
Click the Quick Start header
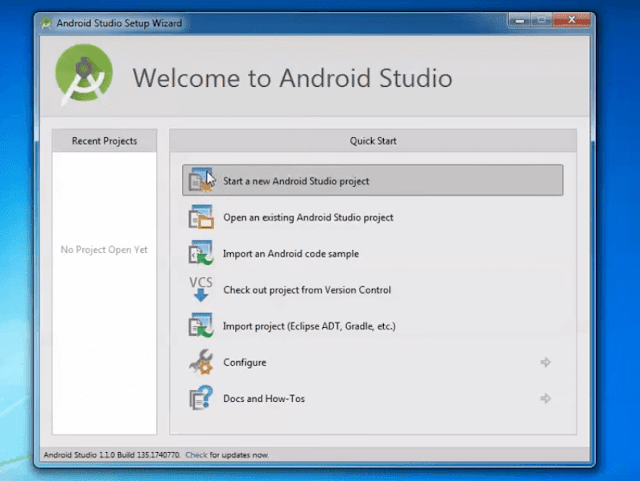pyautogui.click(x=373, y=141)
